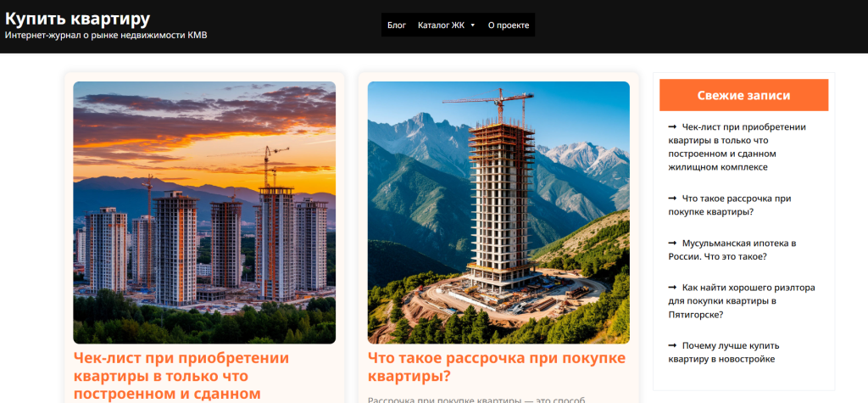The image size is (868, 403).
Task: Click the orange headline Что такое рассрочка при покупке
Action: click(x=497, y=367)
